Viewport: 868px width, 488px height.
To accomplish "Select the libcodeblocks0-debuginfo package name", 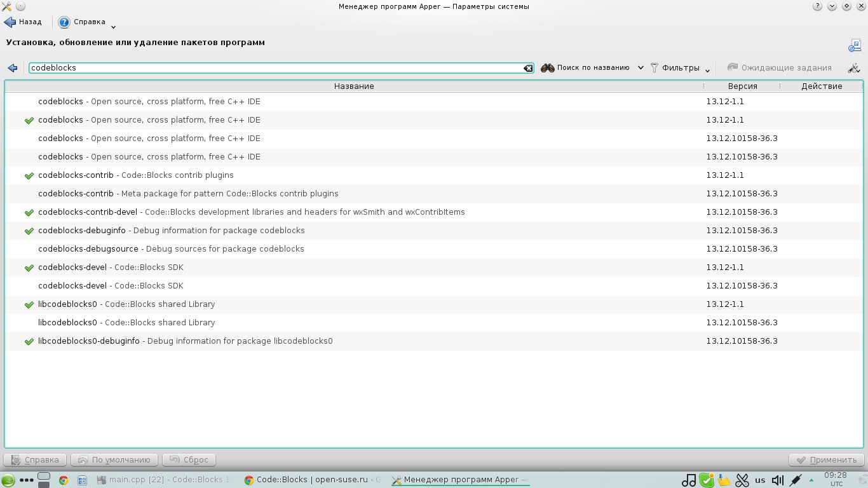I will pyautogui.click(x=89, y=341).
